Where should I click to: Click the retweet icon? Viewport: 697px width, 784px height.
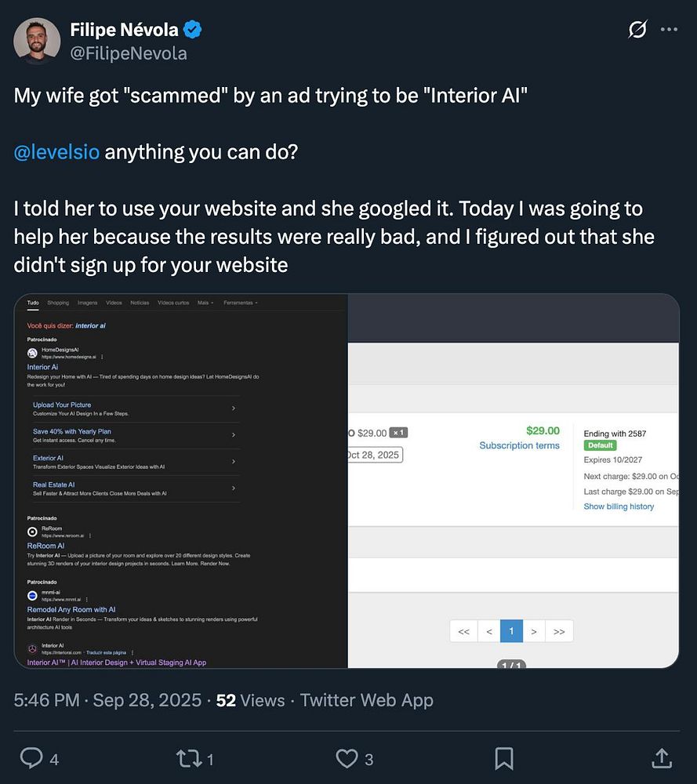click(x=189, y=758)
